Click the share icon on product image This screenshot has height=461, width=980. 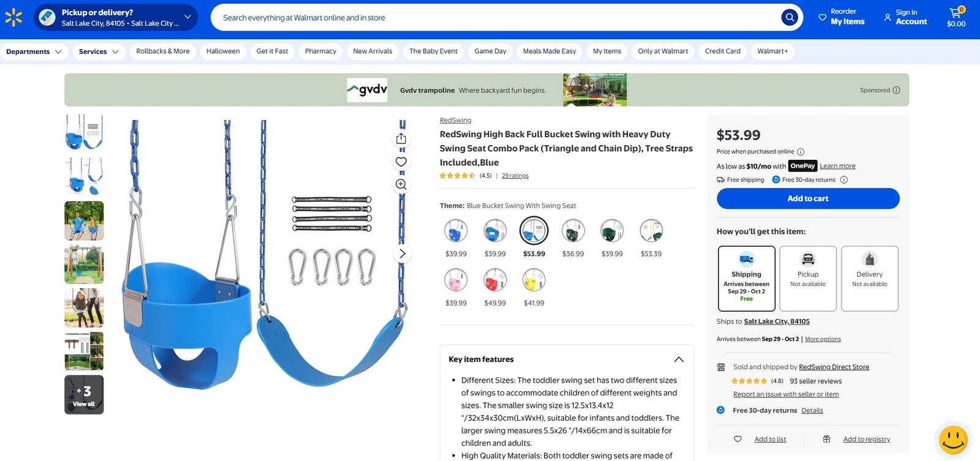click(401, 138)
